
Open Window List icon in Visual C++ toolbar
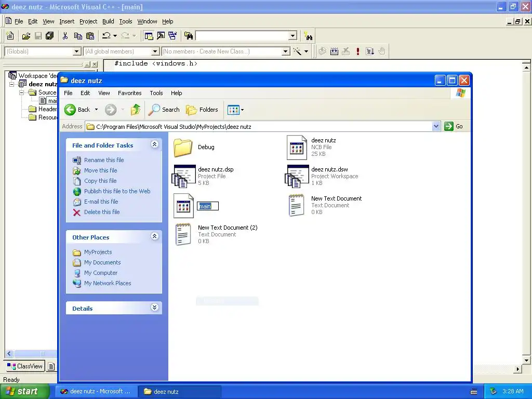tap(172, 36)
